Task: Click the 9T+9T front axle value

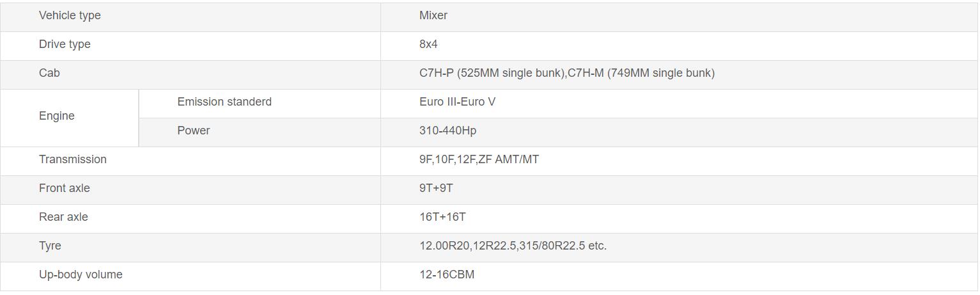Action: click(x=436, y=188)
